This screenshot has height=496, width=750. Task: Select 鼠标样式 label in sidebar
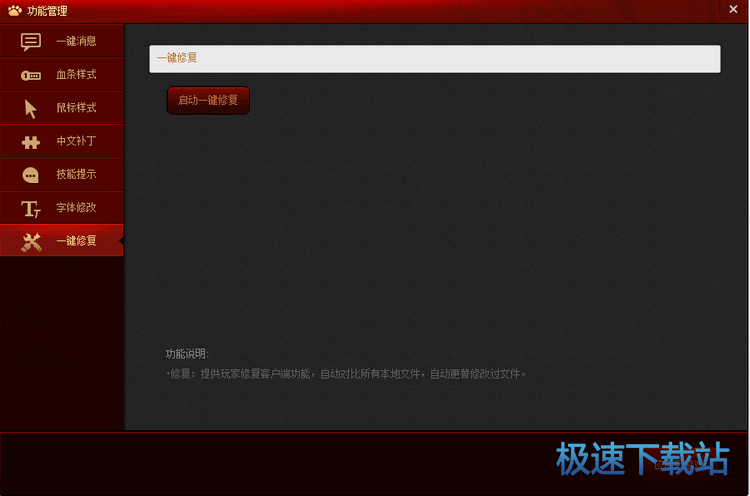(x=76, y=107)
